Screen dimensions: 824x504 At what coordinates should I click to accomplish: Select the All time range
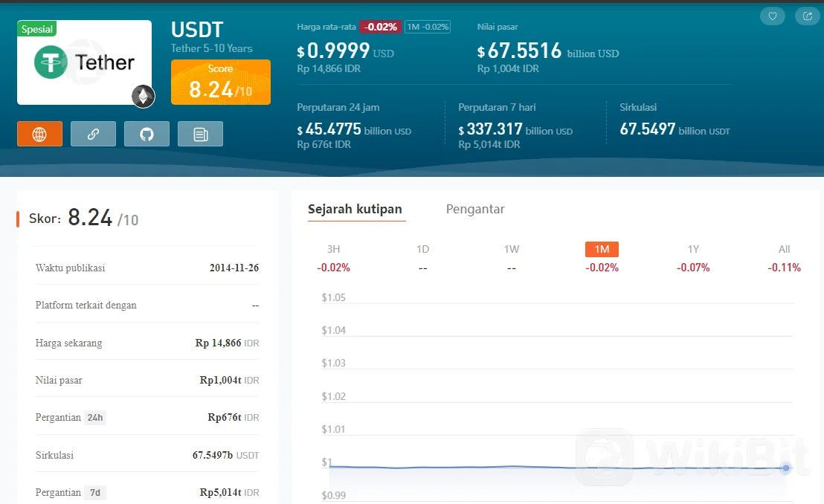784,249
